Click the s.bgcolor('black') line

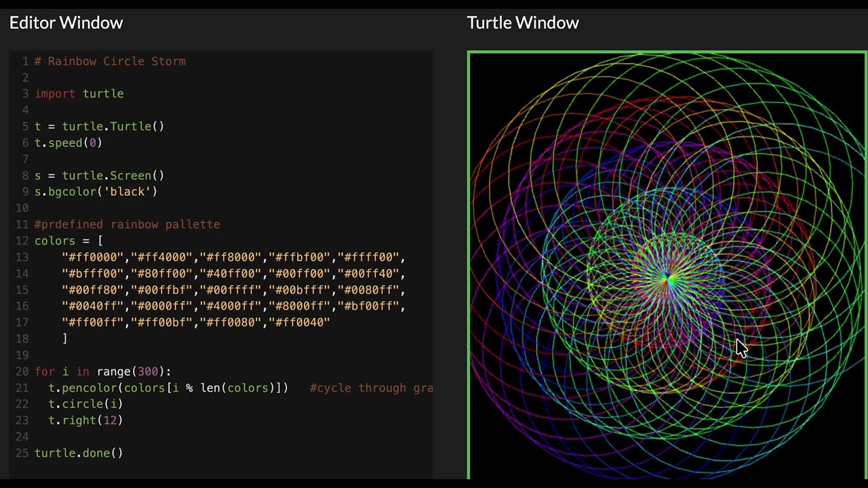tap(96, 192)
